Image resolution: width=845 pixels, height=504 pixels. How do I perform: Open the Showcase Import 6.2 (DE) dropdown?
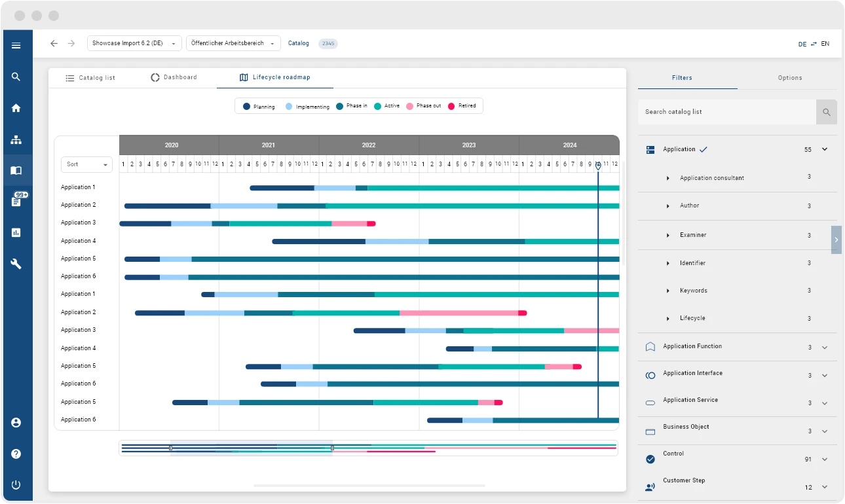click(x=134, y=43)
